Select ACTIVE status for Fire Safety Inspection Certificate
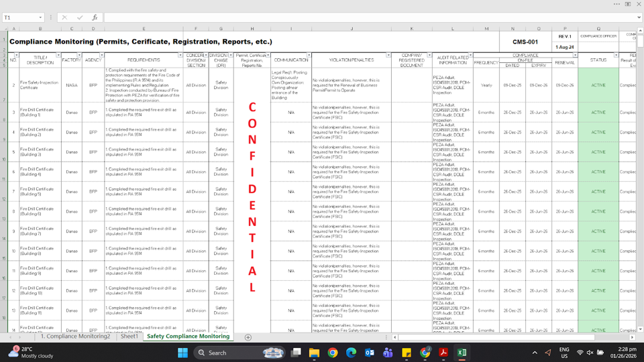 (x=598, y=85)
